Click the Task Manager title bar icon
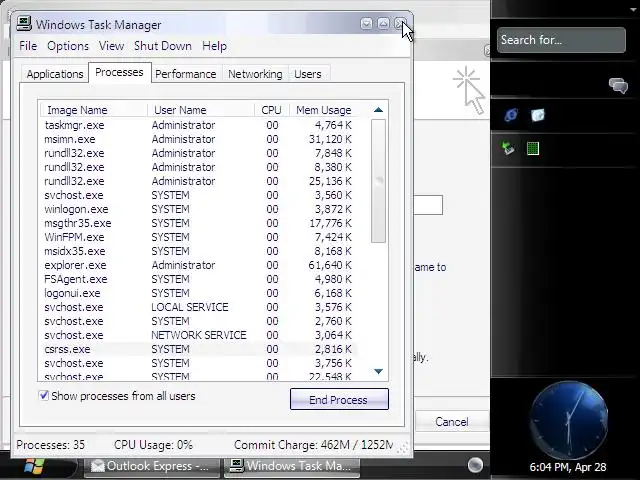 [24, 24]
